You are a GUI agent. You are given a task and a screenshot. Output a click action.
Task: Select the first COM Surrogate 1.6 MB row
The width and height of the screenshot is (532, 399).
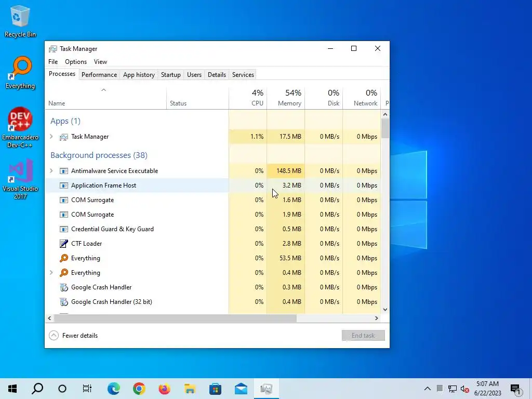click(212, 200)
